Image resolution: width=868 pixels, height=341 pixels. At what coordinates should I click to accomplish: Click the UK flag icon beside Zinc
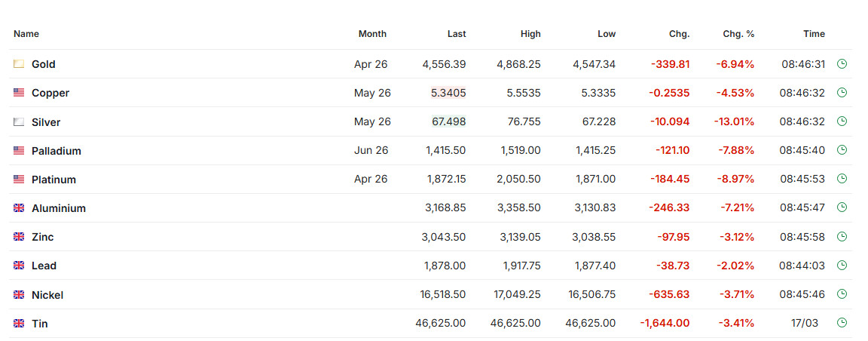pos(19,237)
